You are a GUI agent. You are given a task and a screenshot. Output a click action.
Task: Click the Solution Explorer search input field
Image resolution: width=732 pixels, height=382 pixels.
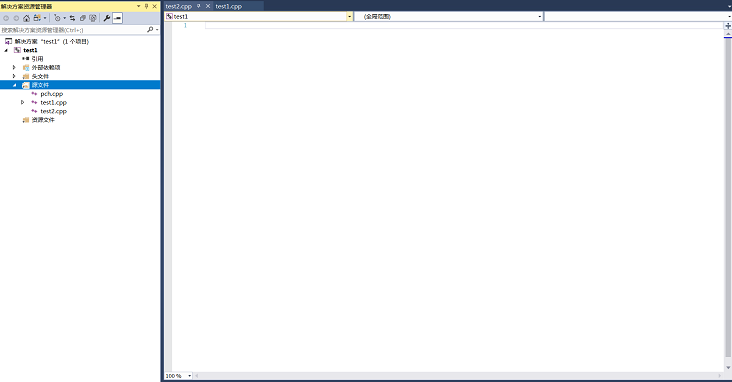click(x=73, y=29)
